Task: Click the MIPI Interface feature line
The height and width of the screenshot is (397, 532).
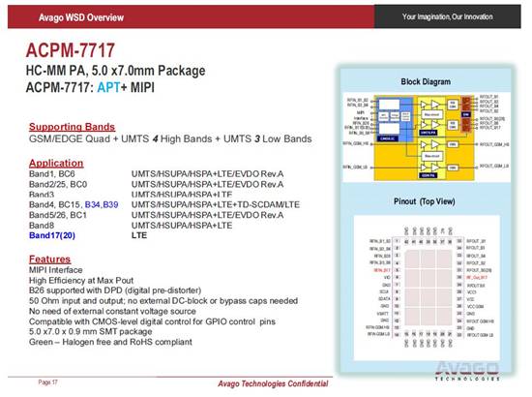Action: 56,270
